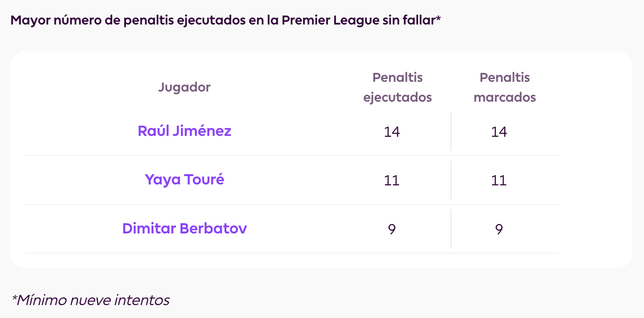Open Yaya Touré player link
The image size is (644, 318).
click(x=184, y=179)
